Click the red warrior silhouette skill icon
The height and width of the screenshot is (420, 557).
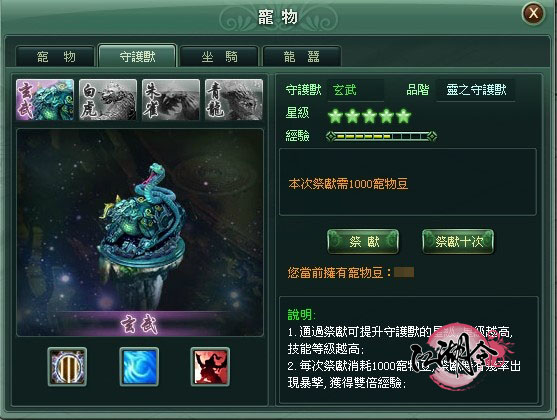click(210, 367)
